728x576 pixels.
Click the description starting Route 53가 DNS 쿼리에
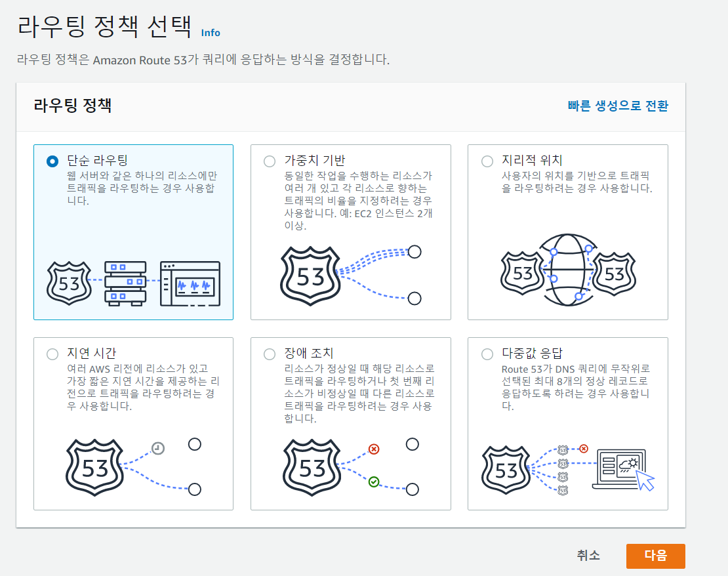pyautogui.click(x=576, y=388)
